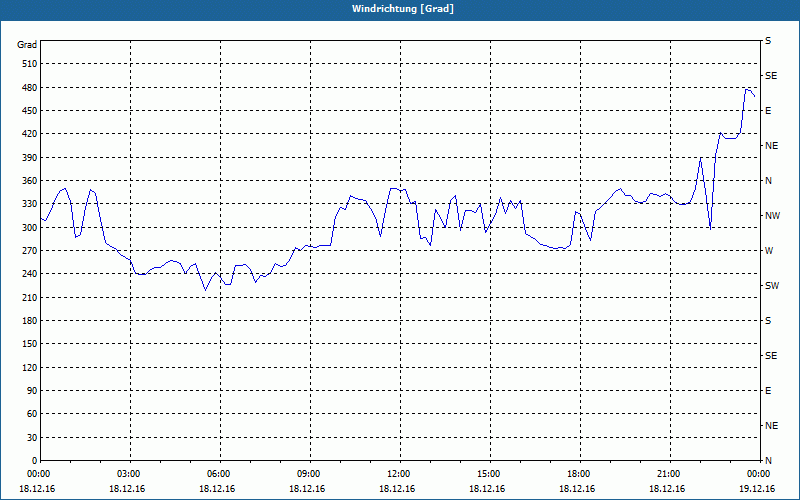This screenshot has width=800, height=500.
Task: Select the y-axis value "90"
Action: 32,391
